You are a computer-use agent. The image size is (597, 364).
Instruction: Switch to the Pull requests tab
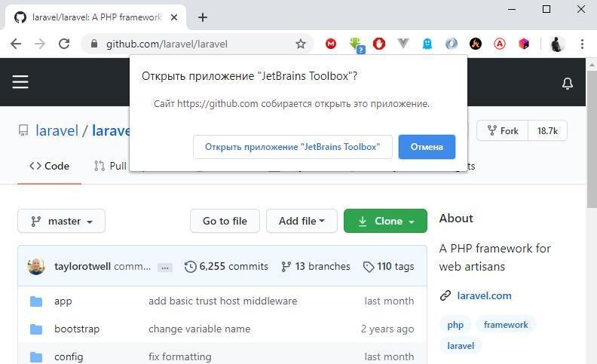[110, 166]
